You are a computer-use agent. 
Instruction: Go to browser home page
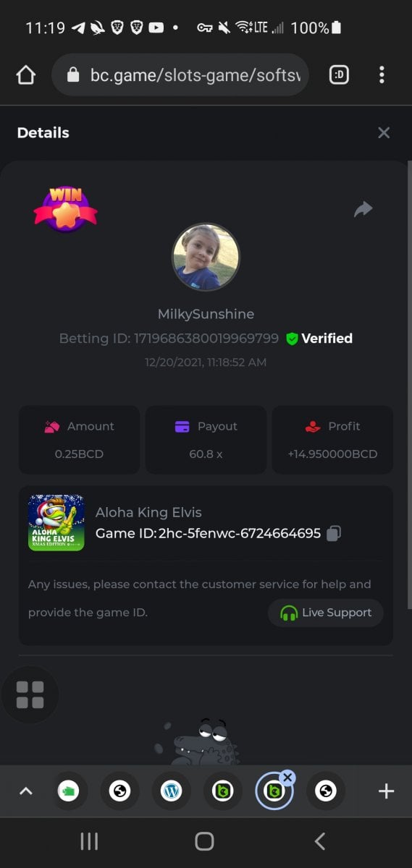point(25,75)
